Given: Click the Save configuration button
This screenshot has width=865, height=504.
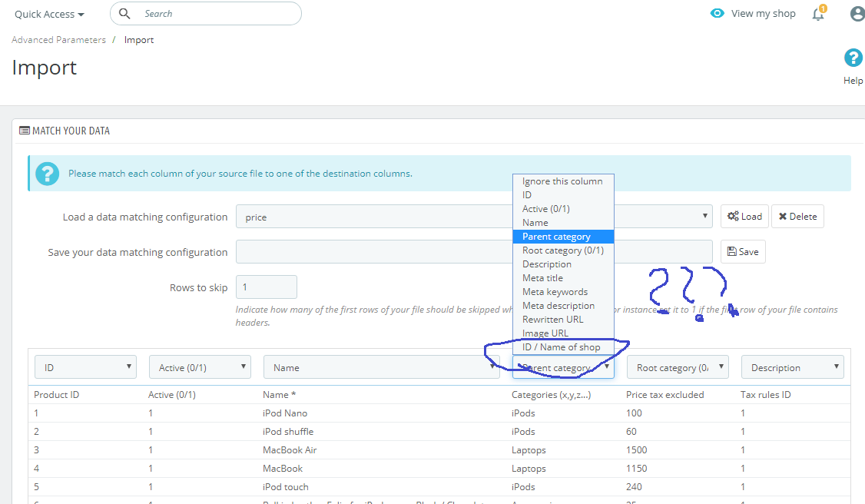Looking at the screenshot, I should tap(743, 252).
